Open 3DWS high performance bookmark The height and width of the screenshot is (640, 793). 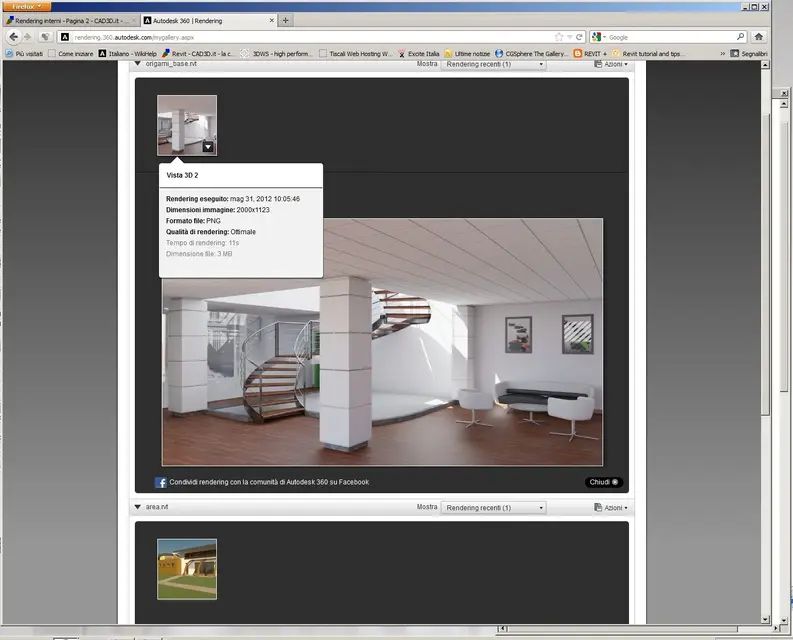point(277,54)
